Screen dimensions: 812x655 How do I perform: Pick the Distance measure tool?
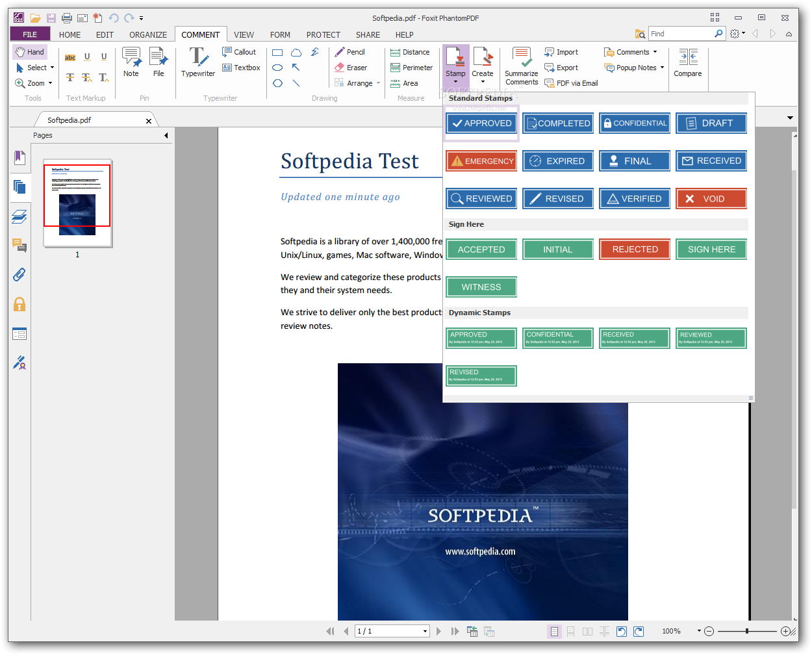coord(410,52)
